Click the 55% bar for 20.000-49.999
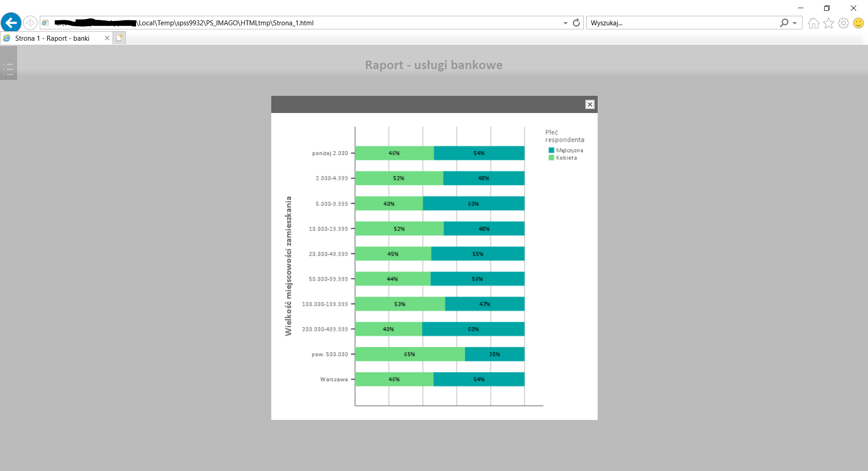The image size is (868, 471). click(x=478, y=254)
